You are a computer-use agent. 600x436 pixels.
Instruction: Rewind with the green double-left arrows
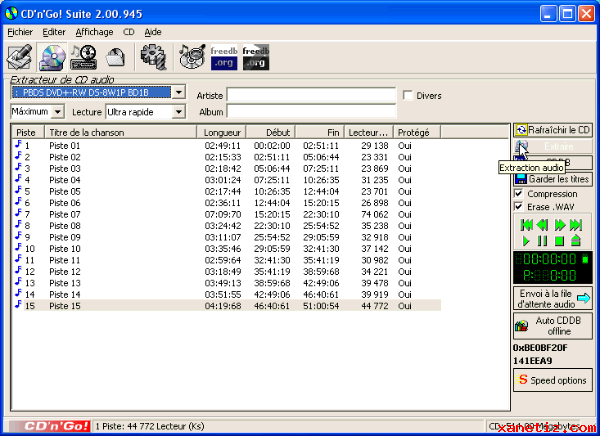(542, 225)
